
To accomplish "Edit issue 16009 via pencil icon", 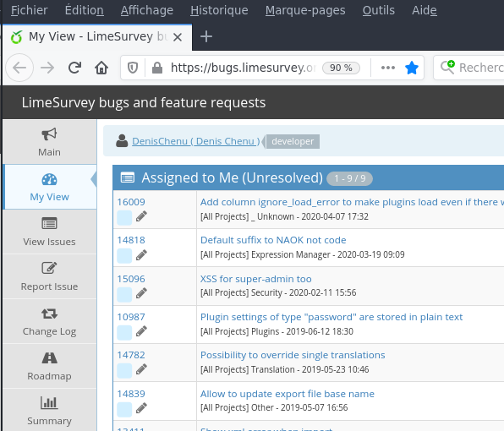I will click(141, 216).
